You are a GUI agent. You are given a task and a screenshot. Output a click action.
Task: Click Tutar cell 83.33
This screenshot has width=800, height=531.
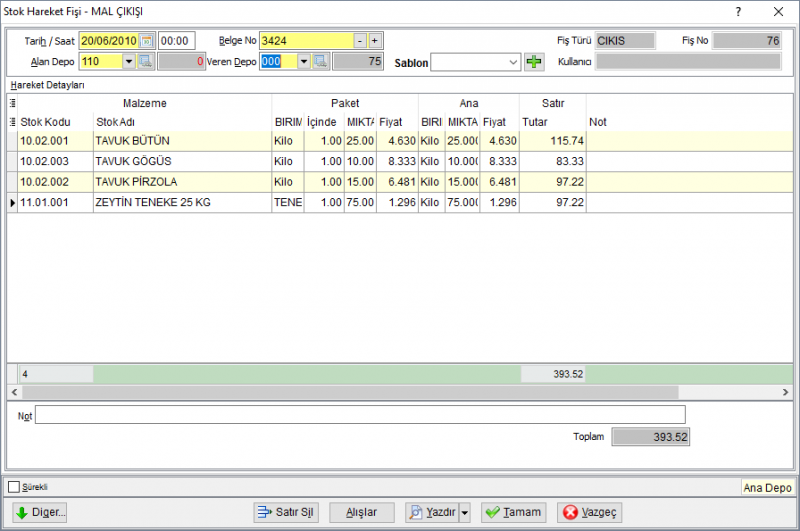pyautogui.click(x=553, y=161)
